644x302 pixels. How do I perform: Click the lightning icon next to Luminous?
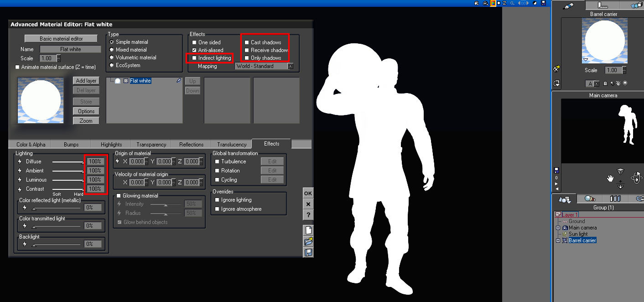point(20,180)
